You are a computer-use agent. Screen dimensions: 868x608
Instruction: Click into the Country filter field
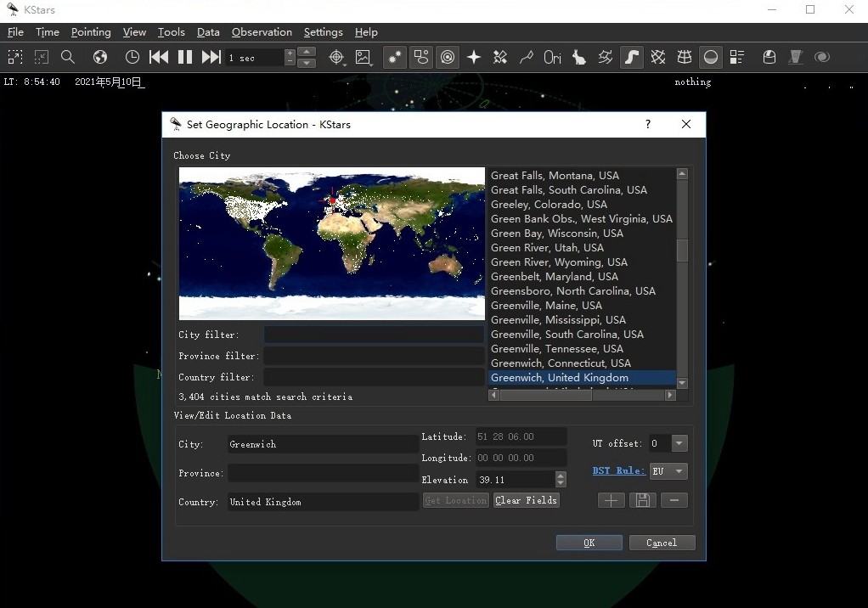pos(375,377)
